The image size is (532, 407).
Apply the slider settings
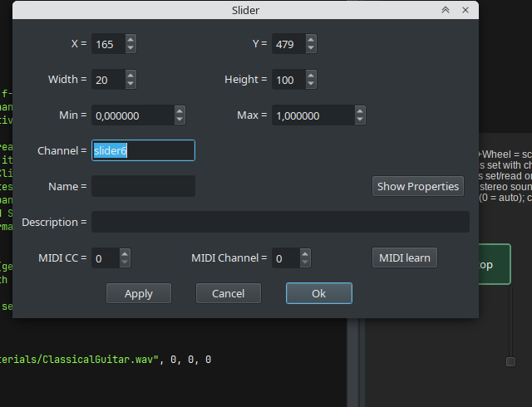coord(139,293)
